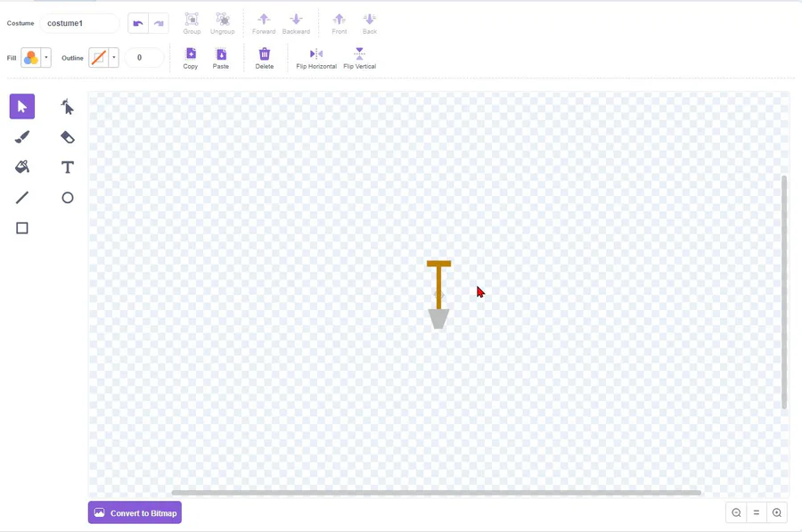Pick the Line tool
This screenshot has height=532, width=802.
pos(22,198)
